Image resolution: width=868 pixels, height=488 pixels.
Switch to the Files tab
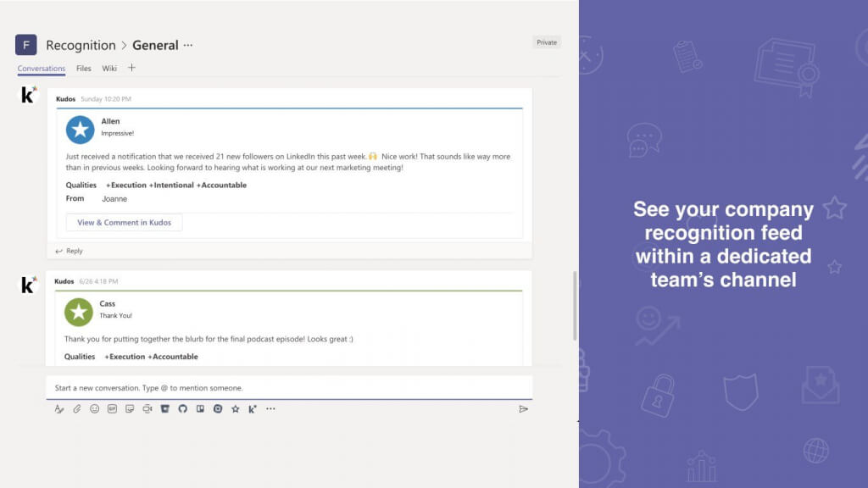84,69
